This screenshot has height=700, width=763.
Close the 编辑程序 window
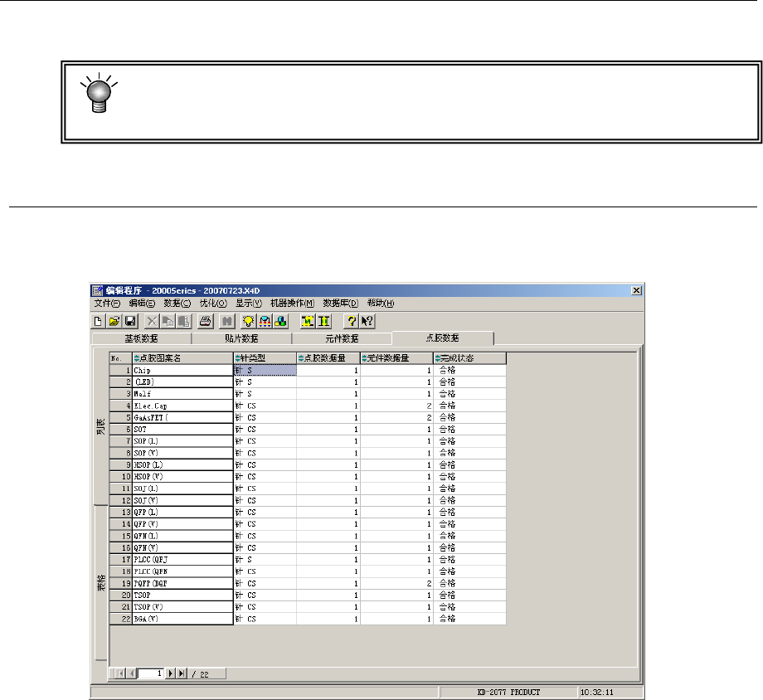point(636,290)
